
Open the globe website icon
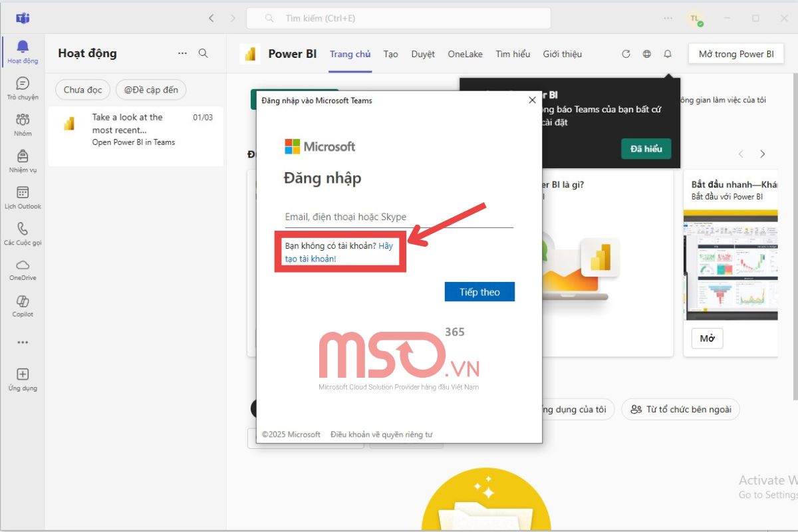[x=647, y=55]
